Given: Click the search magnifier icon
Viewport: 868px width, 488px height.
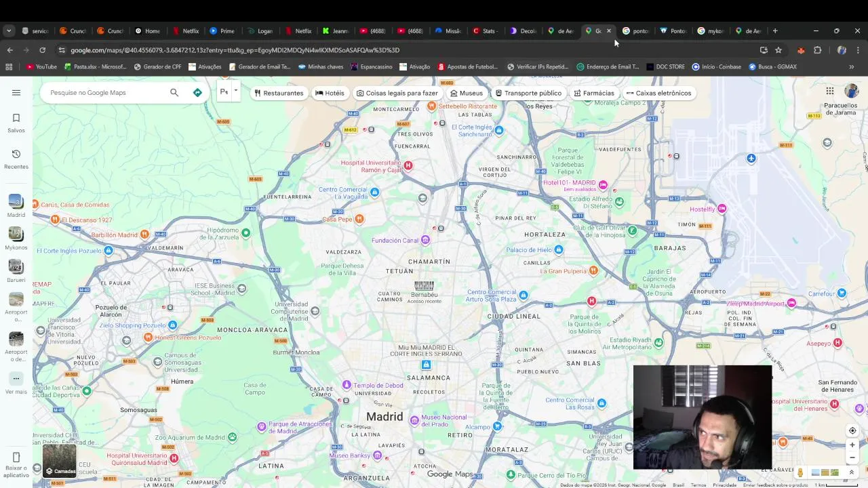Looking at the screenshot, I should (174, 93).
